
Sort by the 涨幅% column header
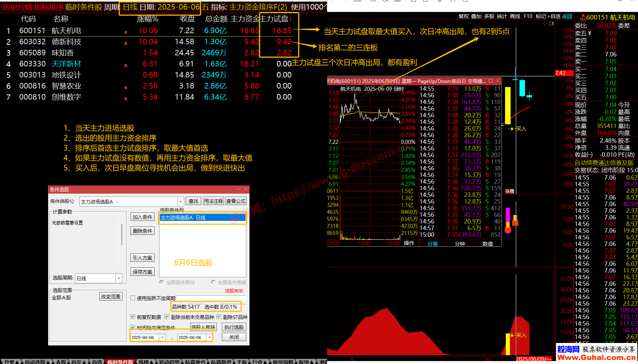point(147,19)
